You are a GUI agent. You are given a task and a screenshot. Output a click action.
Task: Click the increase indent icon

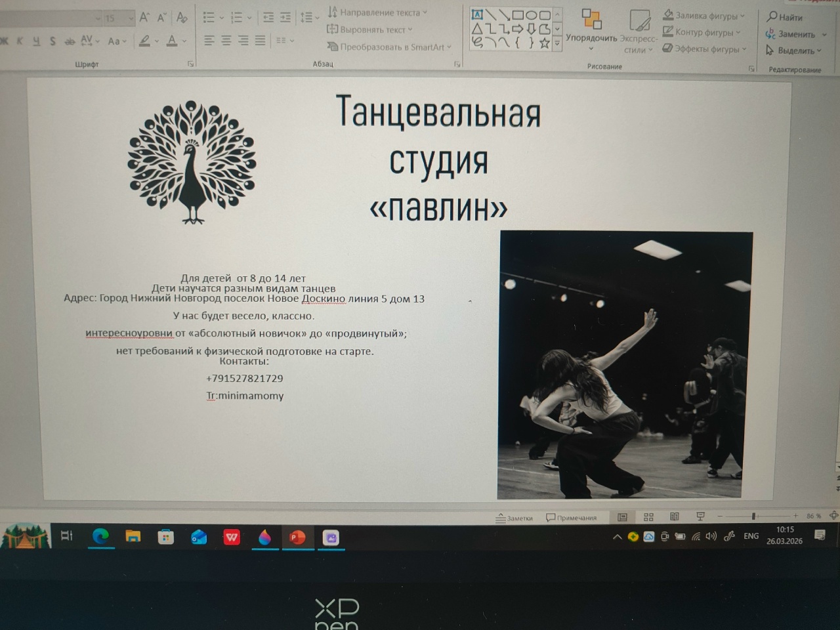click(285, 18)
